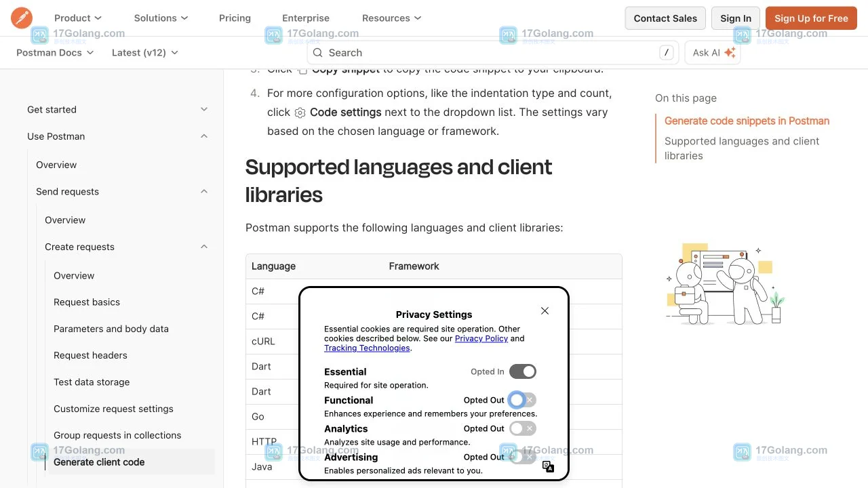Open Overview under Use Postman

56,165
